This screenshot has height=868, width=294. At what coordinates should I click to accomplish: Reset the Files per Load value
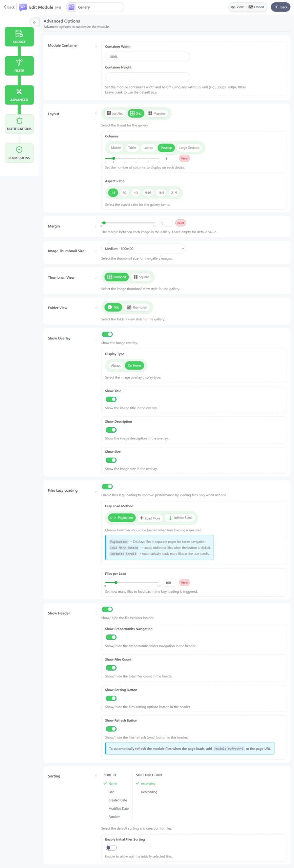pos(184,583)
